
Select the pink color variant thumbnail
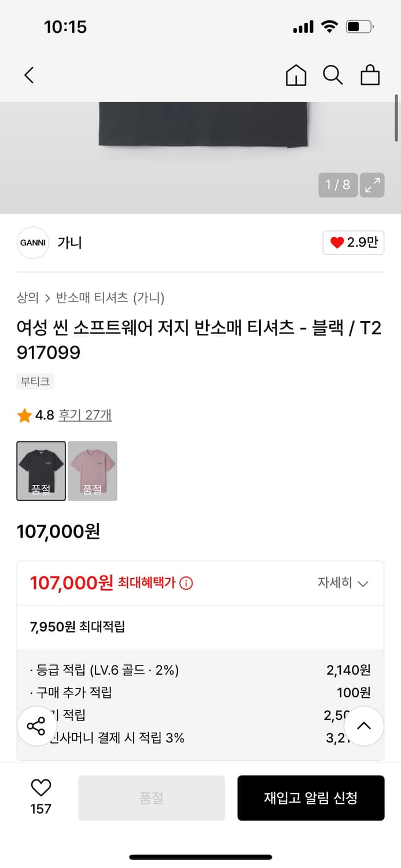(93, 470)
